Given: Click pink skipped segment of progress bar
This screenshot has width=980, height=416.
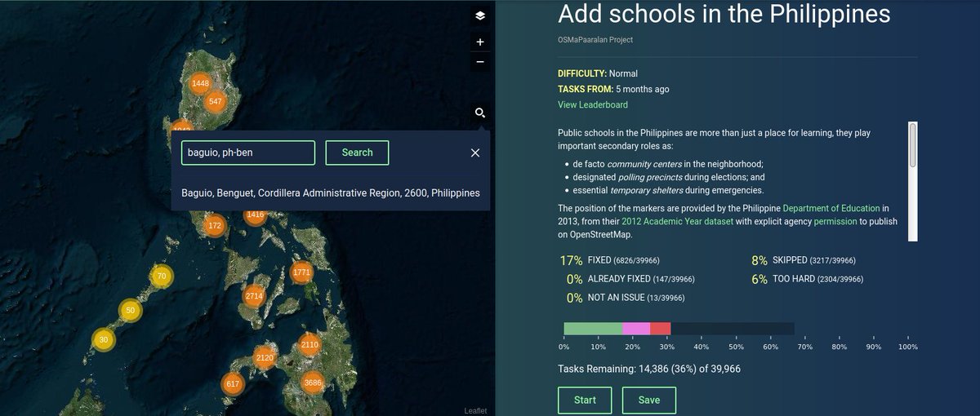Looking at the screenshot, I should point(636,329).
